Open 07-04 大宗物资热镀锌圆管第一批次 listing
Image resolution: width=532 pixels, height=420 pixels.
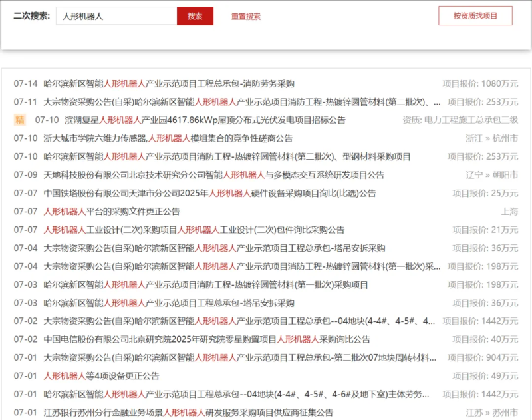pos(242,266)
